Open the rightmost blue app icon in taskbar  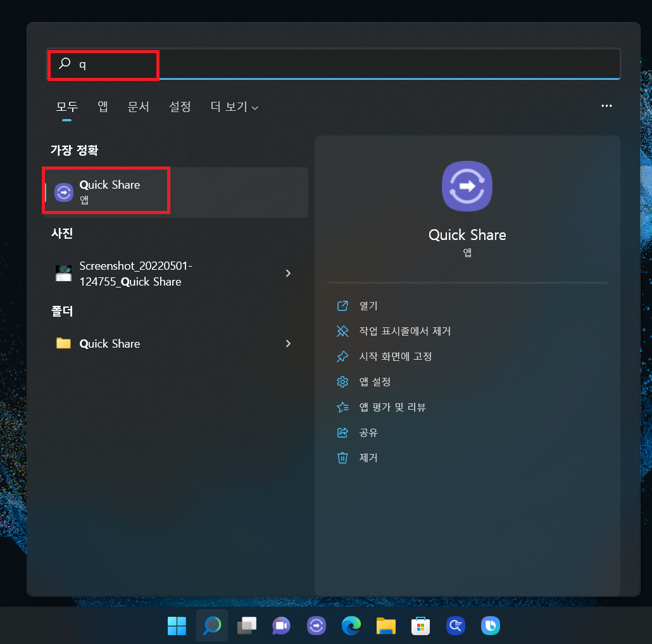coord(491,626)
